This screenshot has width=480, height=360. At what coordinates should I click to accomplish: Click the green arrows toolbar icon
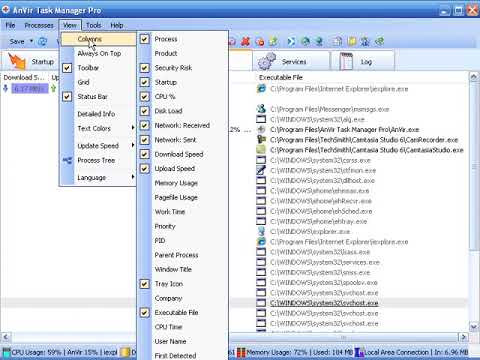point(379,42)
